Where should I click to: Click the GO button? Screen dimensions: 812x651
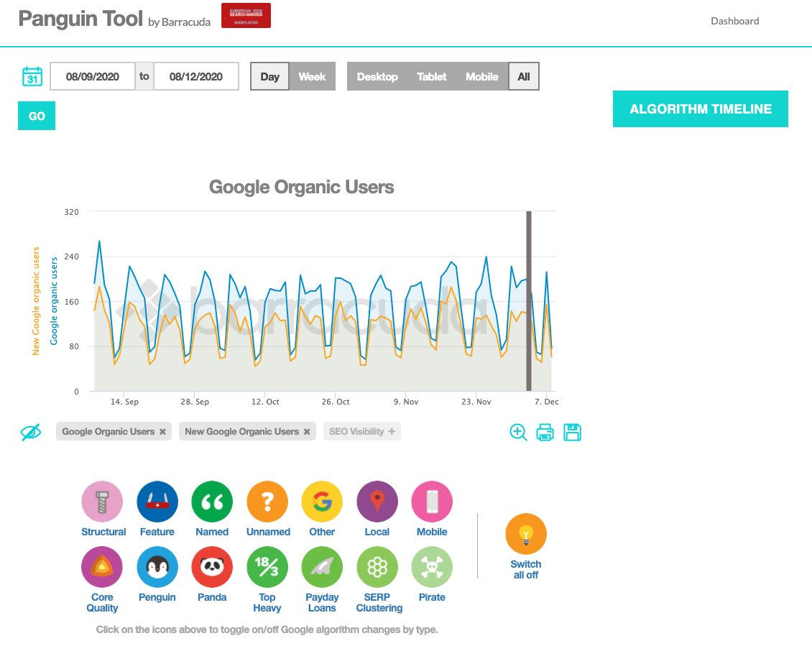coord(36,116)
